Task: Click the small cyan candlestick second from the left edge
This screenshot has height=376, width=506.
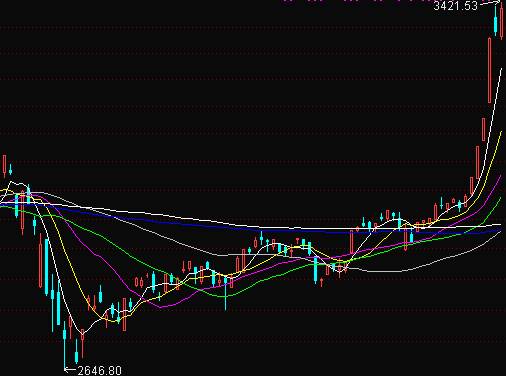Action: 10,170
